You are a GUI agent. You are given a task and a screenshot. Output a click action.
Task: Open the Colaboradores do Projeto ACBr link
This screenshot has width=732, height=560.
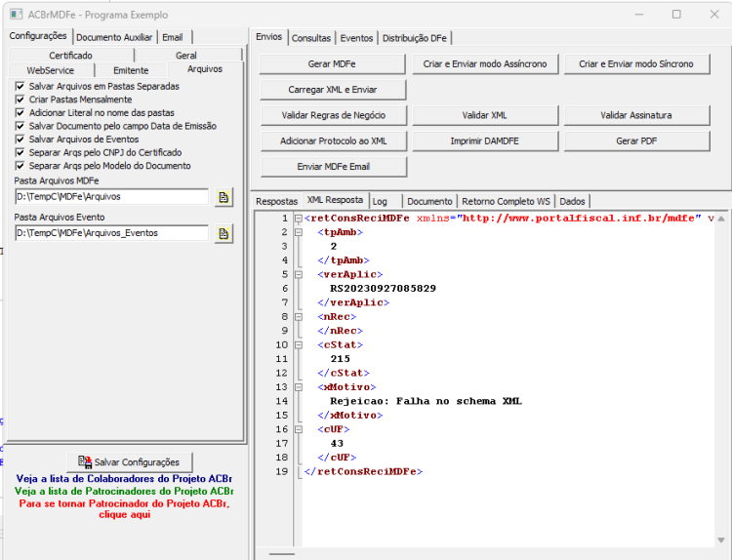(x=124, y=479)
